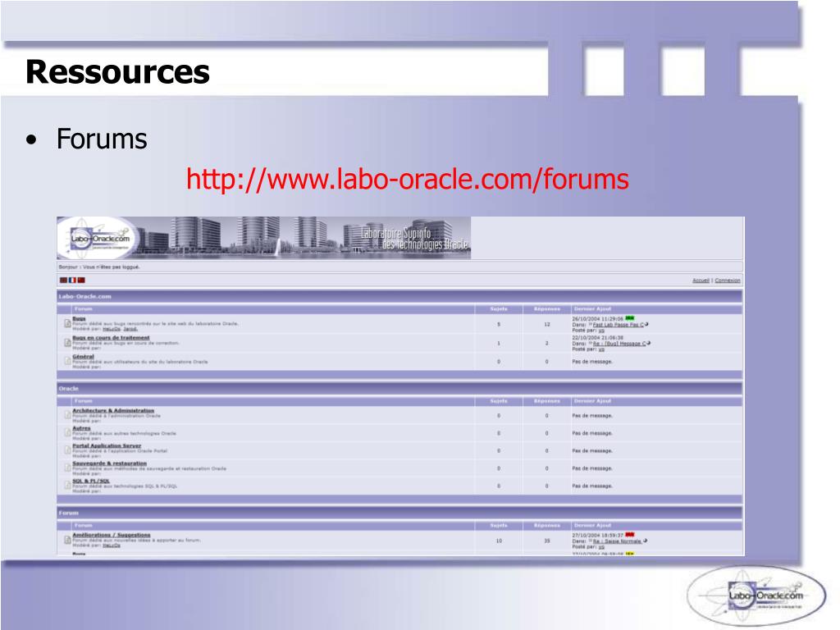Open the Bugs forum link
840x630 pixels.
pos(79,319)
